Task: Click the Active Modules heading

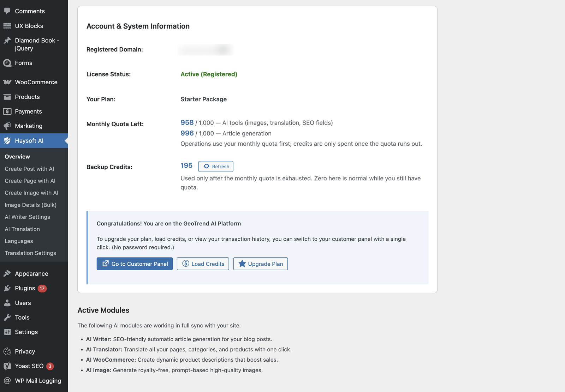Action: 103,310
